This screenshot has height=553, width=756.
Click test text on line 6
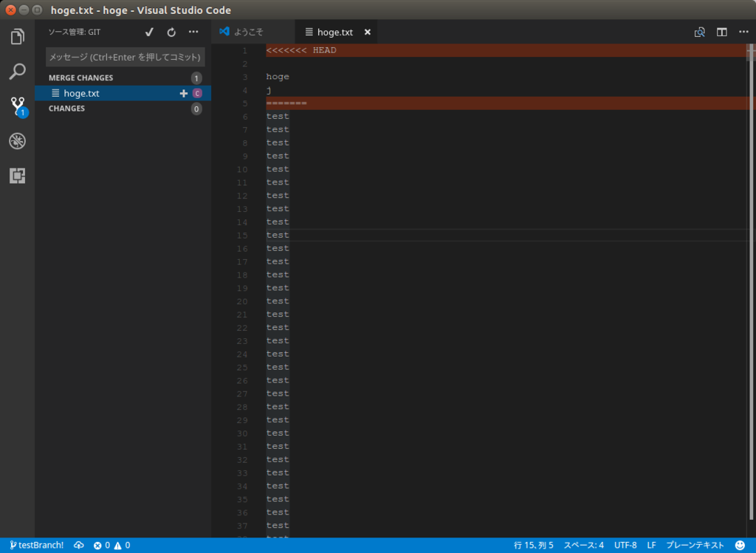pyautogui.click(x=278, y=116)
